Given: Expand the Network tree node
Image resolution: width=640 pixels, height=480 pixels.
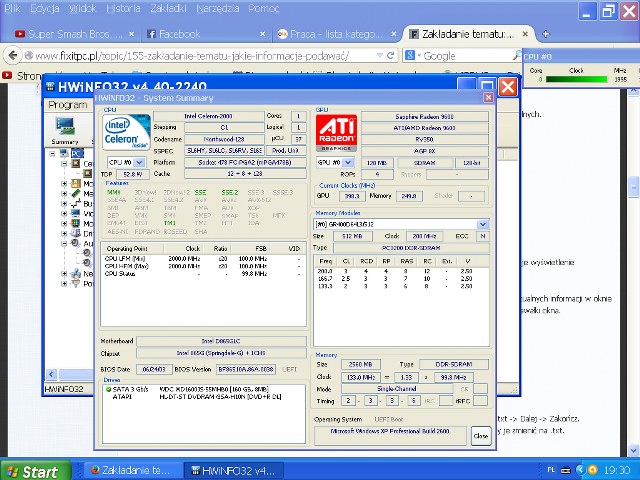Looking at the screenshot, I should (64, 273).
